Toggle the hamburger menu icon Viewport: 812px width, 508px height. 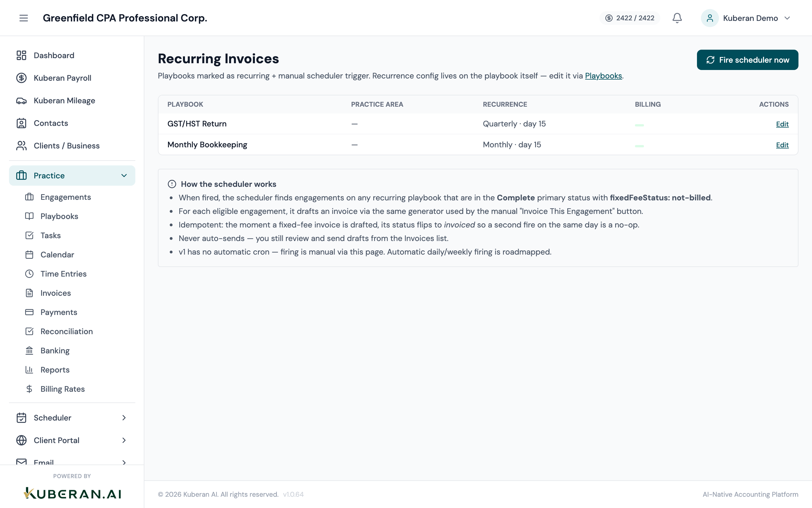click(23, 18)
